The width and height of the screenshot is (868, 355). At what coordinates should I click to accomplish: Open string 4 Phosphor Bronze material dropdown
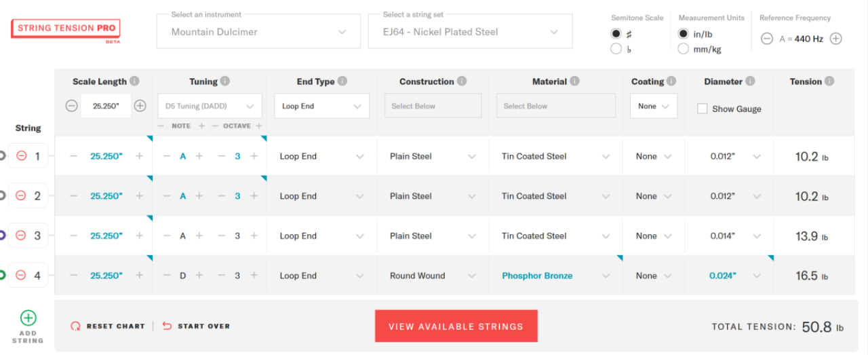tap(553, 276)
